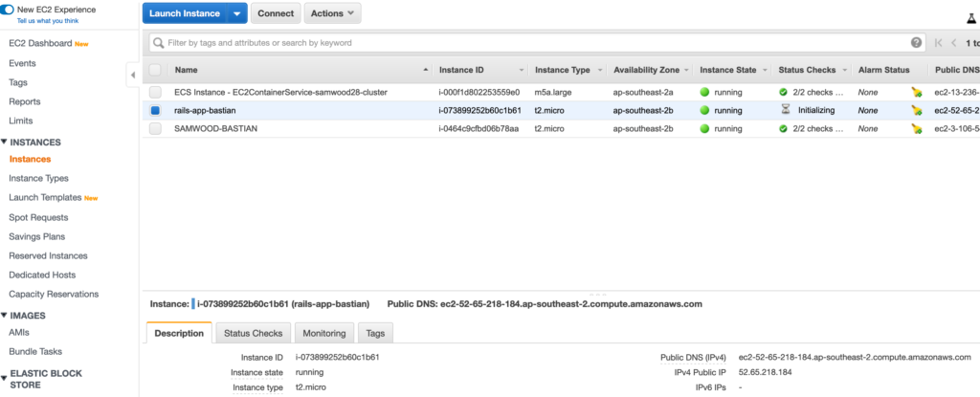Viewport: 980px width, 397px height.
Task: Click the m5a.large instance type cell
Action: click(x=555, y=92)
